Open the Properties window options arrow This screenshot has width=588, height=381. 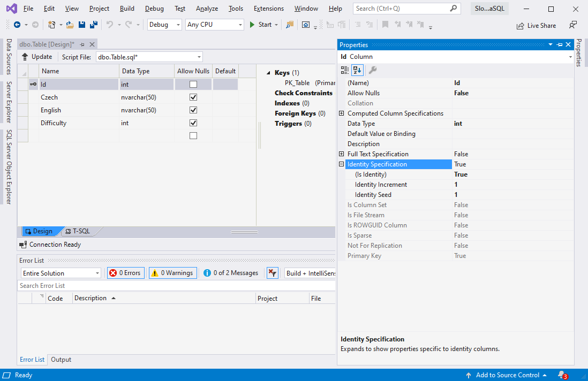click(x=551, y=44)
